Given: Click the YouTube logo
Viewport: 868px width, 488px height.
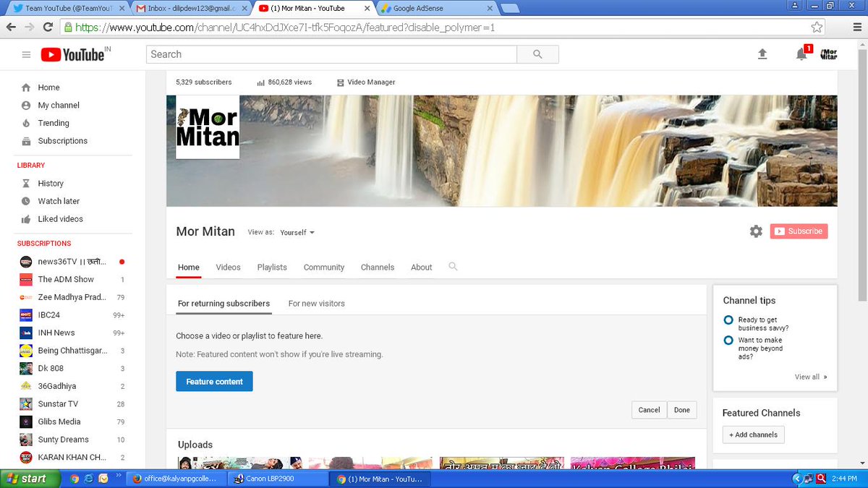Looking at the screenshot, I should tap(72, 55).
